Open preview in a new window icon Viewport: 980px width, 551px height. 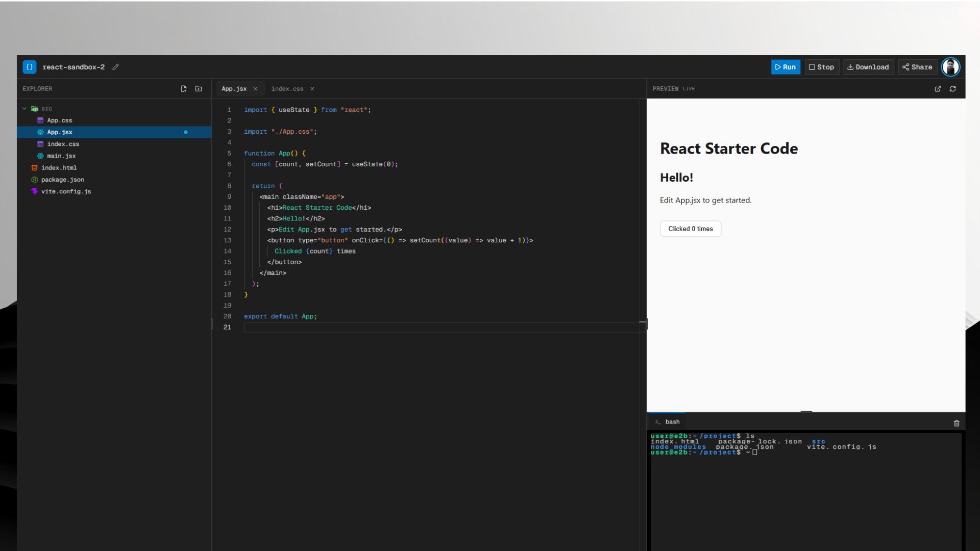(x=938, y=89)
